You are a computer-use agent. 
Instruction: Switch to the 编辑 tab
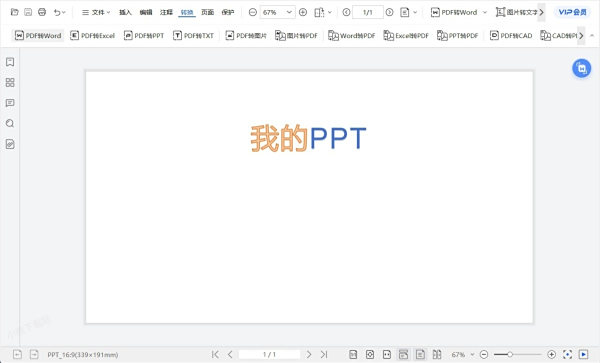[x=146, y=12]
